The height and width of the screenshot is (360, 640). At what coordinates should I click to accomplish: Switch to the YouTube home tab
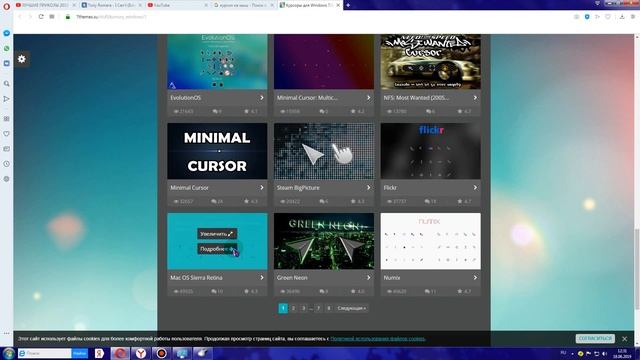point(177,5)
